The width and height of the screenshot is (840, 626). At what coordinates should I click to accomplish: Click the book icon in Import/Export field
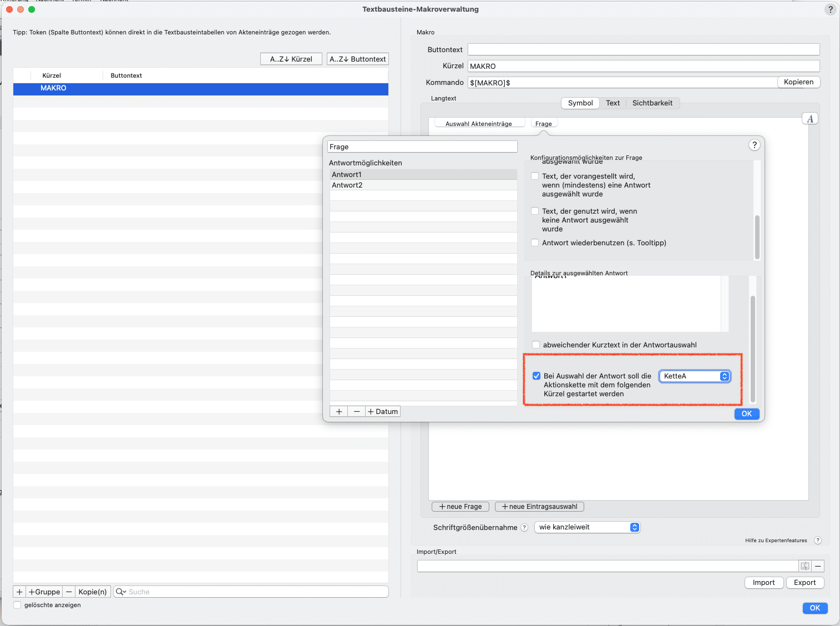point(804,566)
